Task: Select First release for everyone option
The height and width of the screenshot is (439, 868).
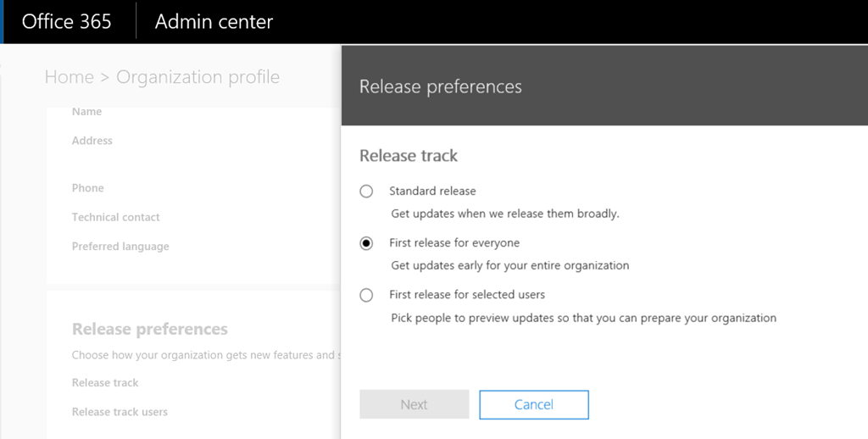Action: 366,243
